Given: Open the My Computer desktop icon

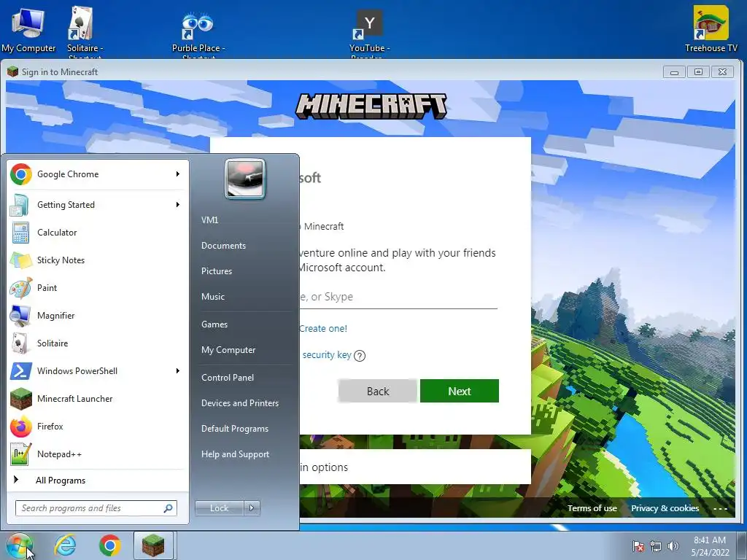Looking at the screenshot, I should pos(28,29).
